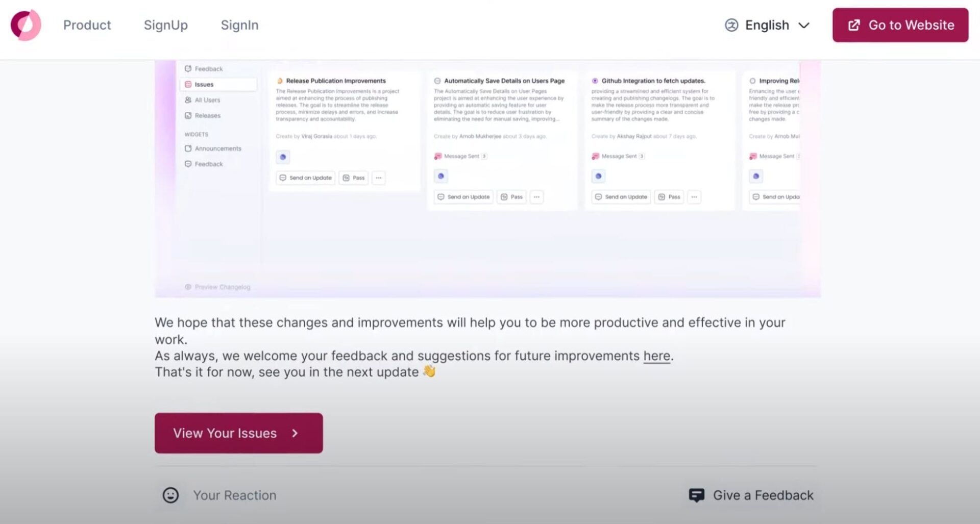Click the external link icon in Go to Website
The width and height of the screenshot is (980, 524).
coord(854,25)
